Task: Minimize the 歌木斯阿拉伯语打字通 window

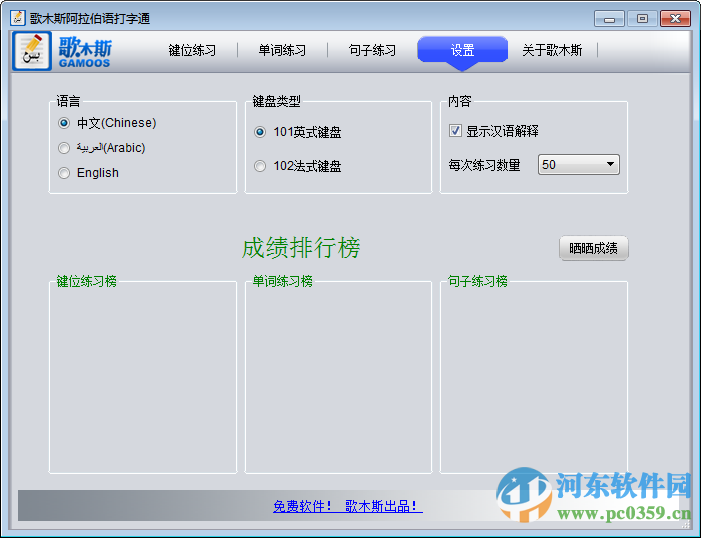Action: coord(609,19)
